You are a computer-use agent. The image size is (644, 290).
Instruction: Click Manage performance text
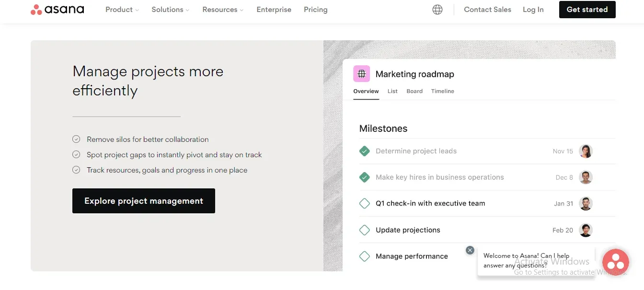pyautogui.click(x=412, y=256)
